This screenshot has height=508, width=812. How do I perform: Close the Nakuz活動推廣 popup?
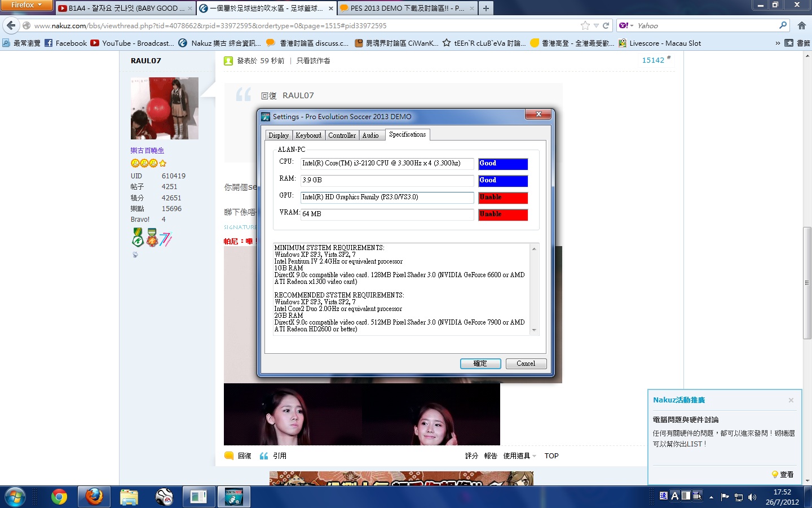pyautogui.click(x=791, y=400)
